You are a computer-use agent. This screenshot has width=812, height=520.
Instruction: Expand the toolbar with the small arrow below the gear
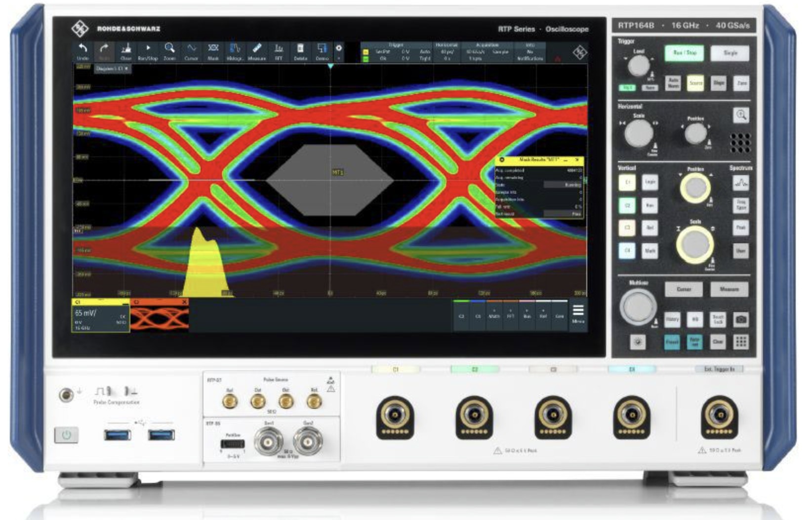(x=339, y=58)
